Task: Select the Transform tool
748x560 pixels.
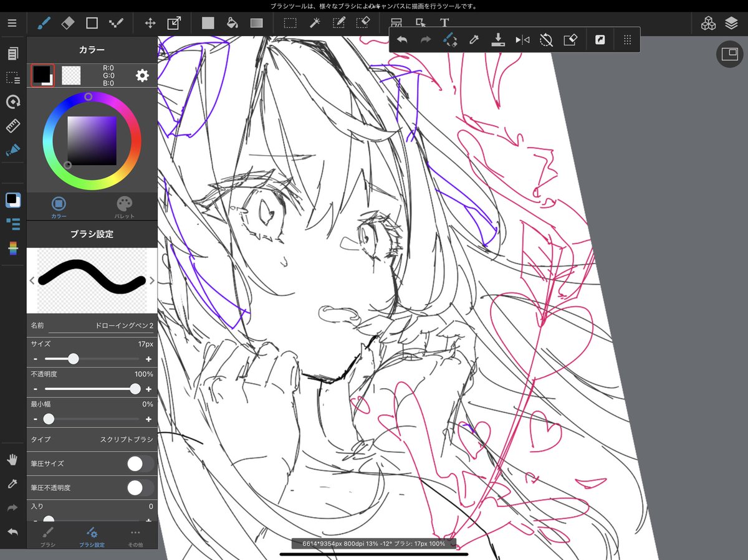Action: 174,23
